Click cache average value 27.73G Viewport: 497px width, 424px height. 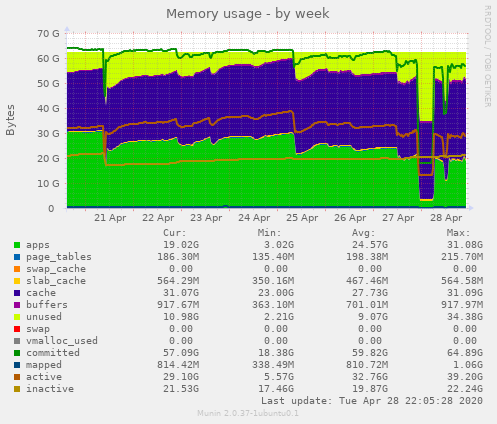tap(370, 293)
